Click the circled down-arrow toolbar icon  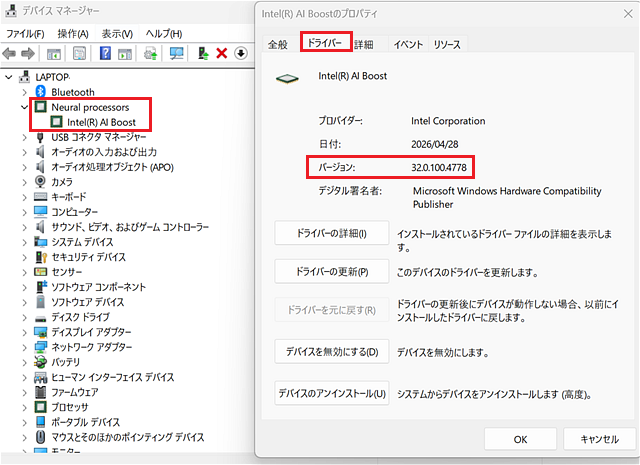241,53
